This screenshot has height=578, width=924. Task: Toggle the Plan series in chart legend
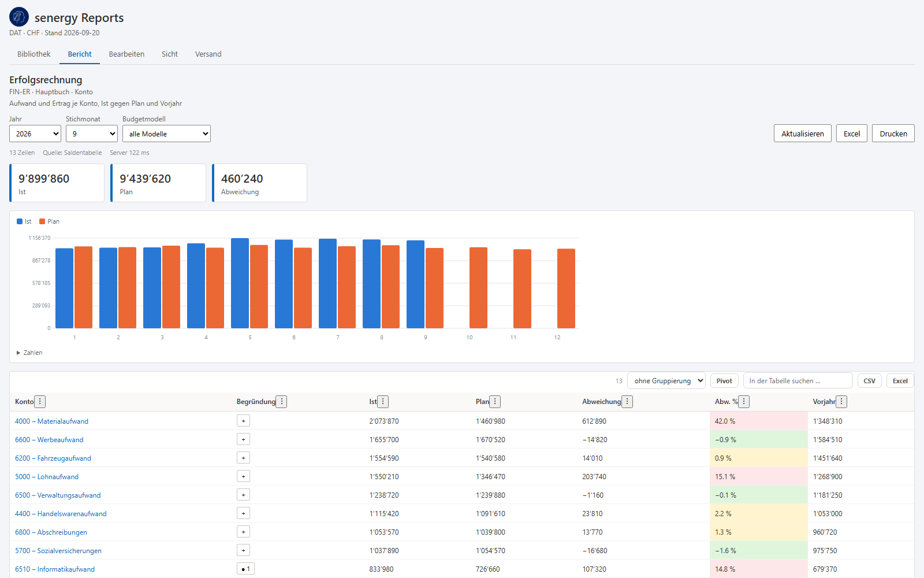coord(49,221)
